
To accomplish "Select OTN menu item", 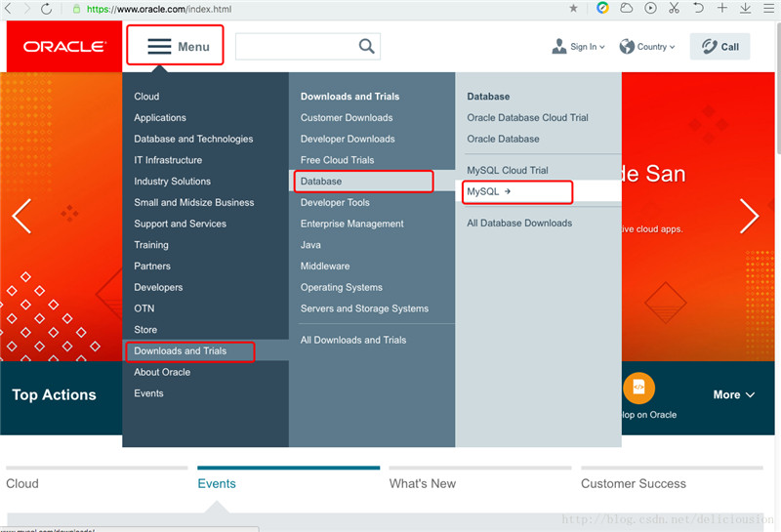I will 144,308.
